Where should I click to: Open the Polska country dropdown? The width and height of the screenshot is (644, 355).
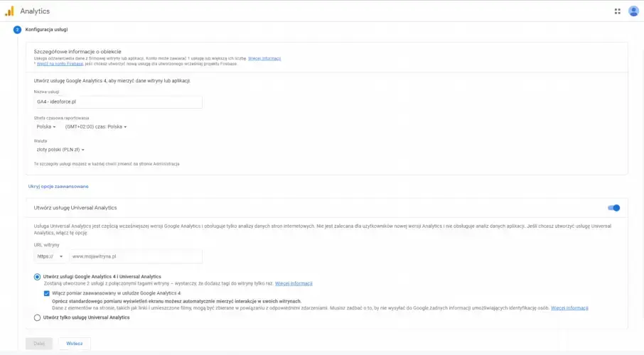pos(46,126)
